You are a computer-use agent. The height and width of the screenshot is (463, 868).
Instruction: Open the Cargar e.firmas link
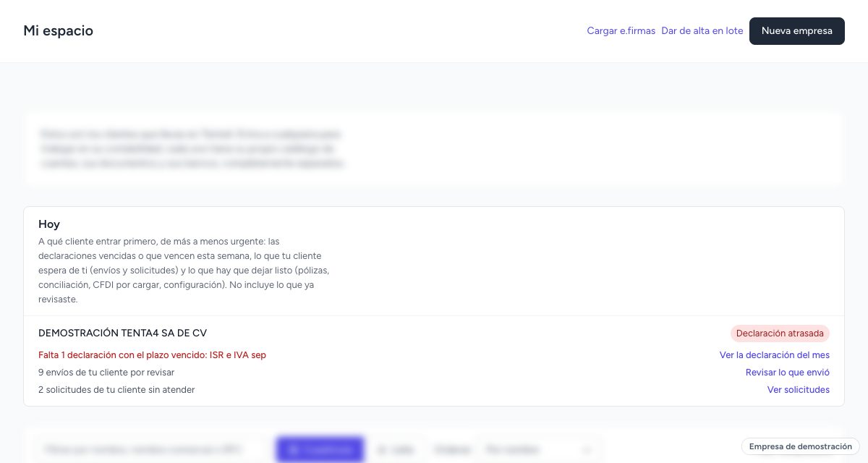pos(621,31)
